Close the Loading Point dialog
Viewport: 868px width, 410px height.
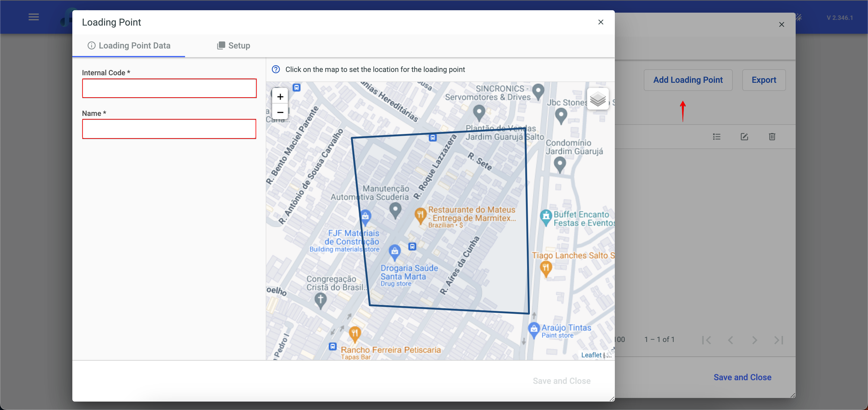[x=600, y=22]
